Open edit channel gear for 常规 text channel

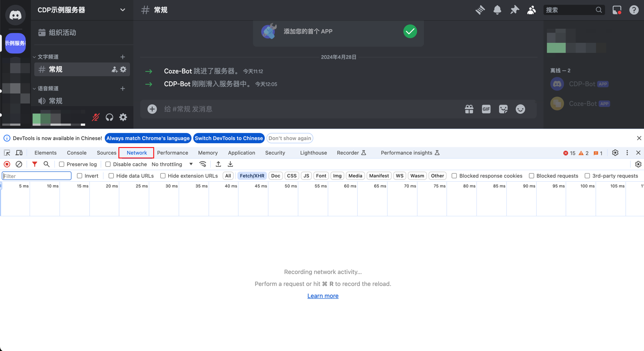[x=123, y=69]
